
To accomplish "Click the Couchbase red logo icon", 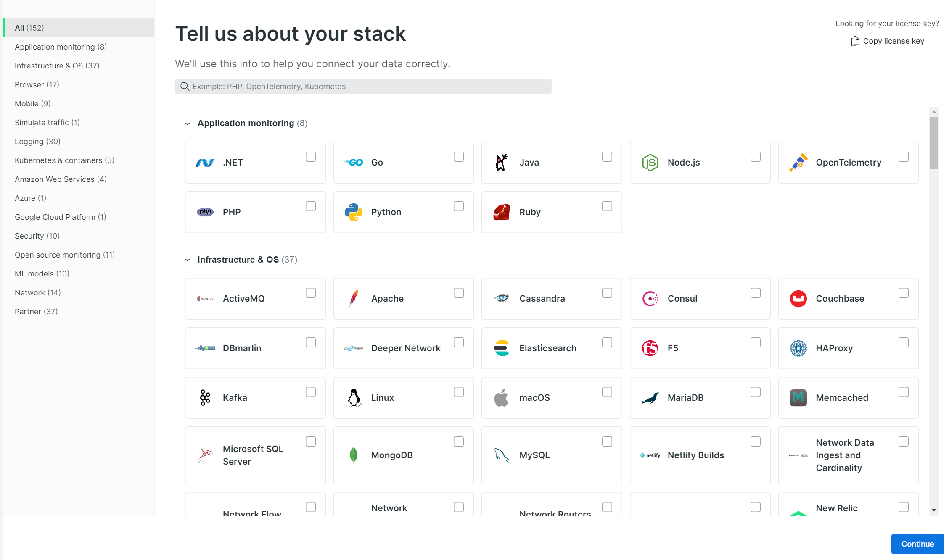I will pyautogui.click(x=798, y=299).
